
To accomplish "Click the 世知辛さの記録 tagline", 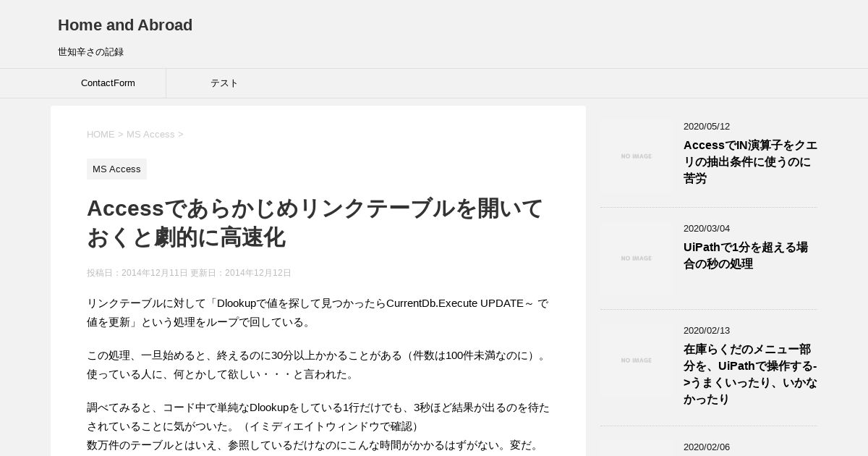I will (x=90, y=52).
